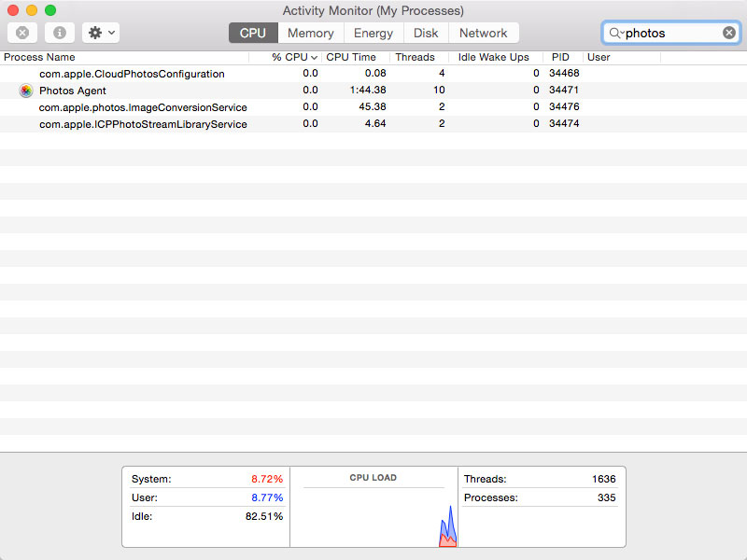
Task: Click CPU Time value 0.08
Action: (x=375, y=74)
